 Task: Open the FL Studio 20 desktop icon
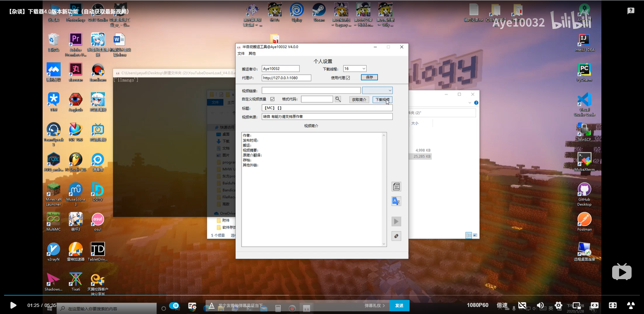pyautogui.click(x=75, y=162)
